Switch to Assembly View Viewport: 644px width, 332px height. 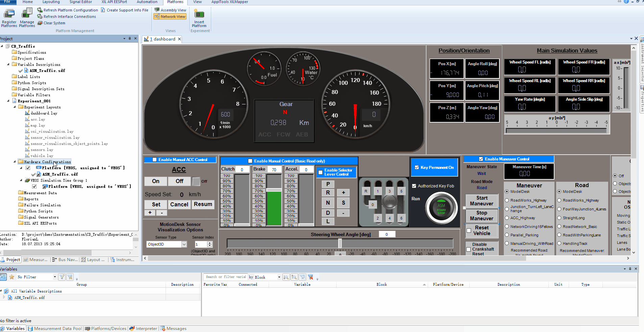[170, 10]
